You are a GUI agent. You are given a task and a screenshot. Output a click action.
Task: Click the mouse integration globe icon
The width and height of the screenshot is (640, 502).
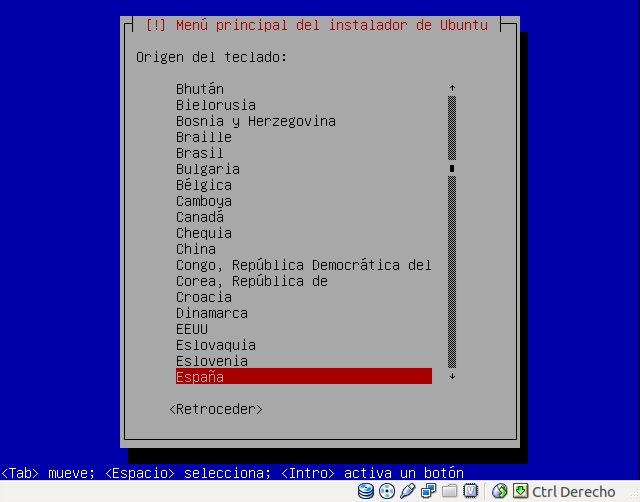click(499, 491)
